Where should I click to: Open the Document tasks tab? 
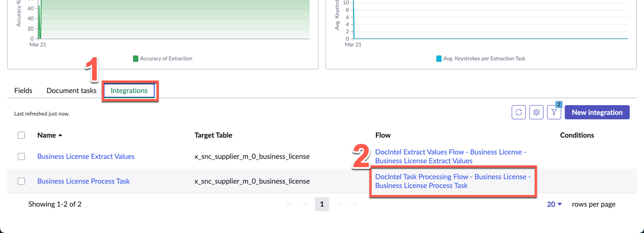(71, 91)
